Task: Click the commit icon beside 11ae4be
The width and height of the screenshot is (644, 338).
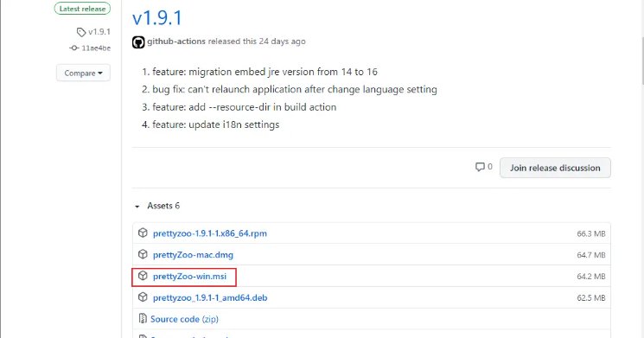Action: [x=74, y=48]
